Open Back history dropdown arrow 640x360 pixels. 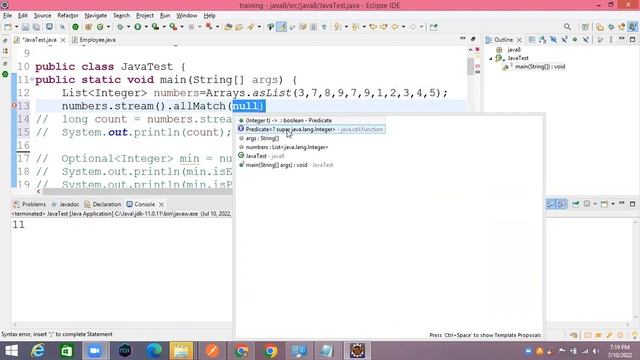click(x=403, y=27)
